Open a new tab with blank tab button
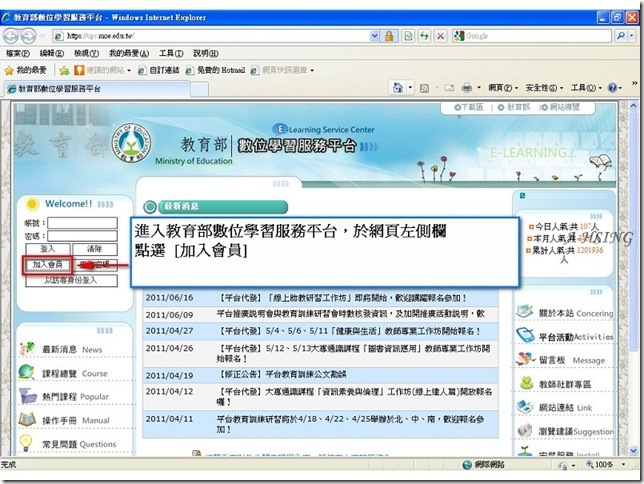Image resolution: width=644 pixels, height=484 pixels. pos(200,89)
